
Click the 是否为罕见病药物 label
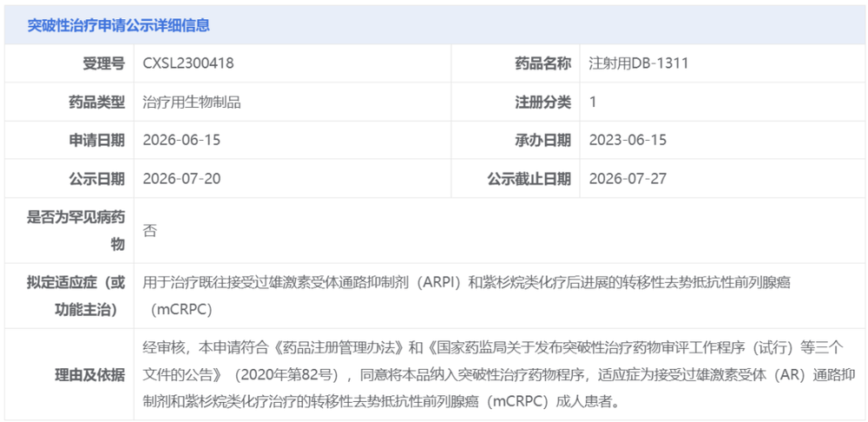(x=76, y=230)
